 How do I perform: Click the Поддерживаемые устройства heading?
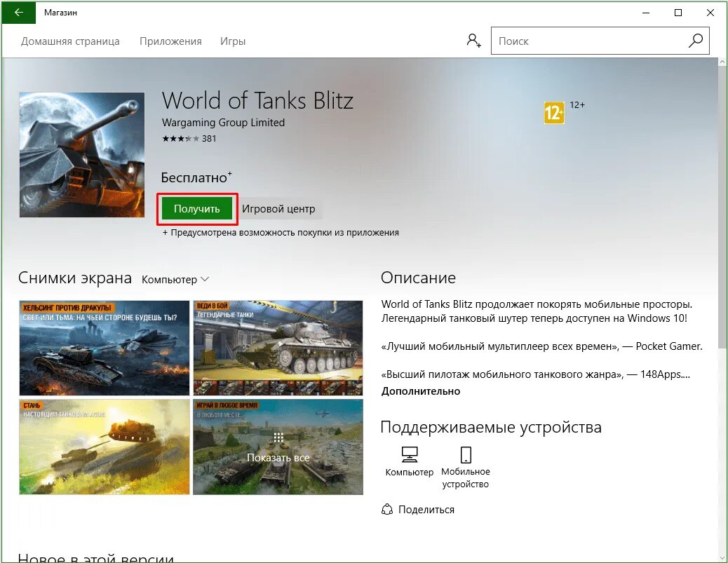[x=491, y=427]
